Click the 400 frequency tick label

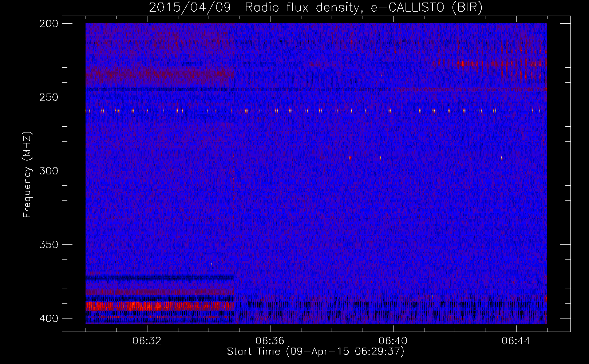click(x=48, y=318)
